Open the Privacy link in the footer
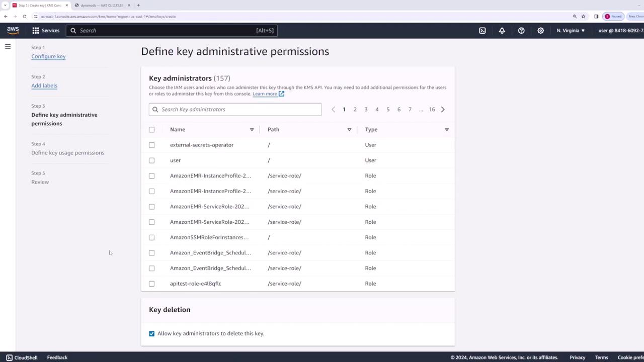The height and width of the screenshot is (362, 644). click(578, 357)
